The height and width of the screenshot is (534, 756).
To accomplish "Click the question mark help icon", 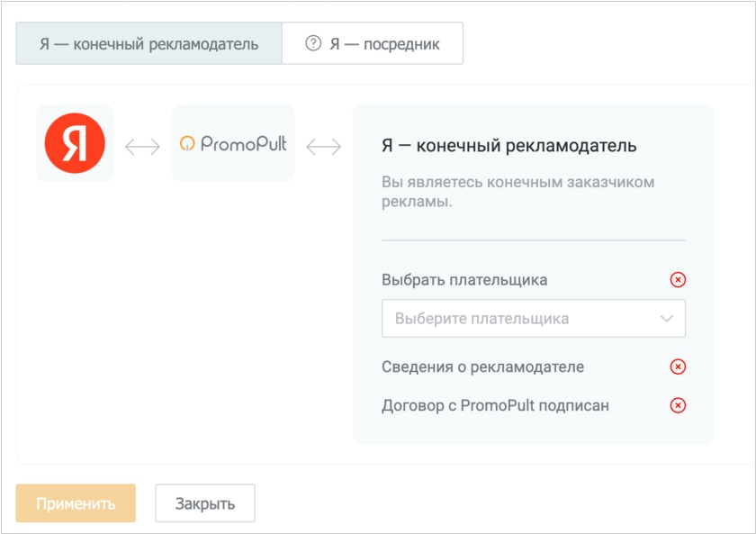I will (313, 43).
